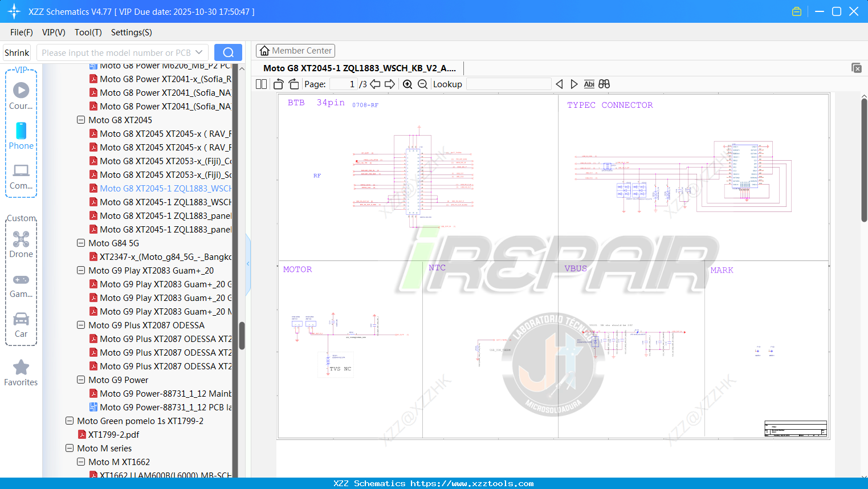The image size is (868, 489).
Task: Select the Moto G8 XT2045 folder label
Action: [x=120, y=120]
